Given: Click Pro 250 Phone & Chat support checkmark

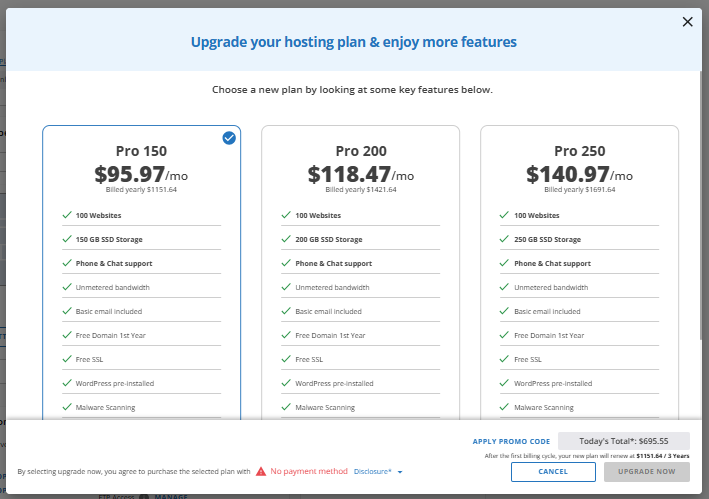Looking at the screenshot, I should (x=504, y=263).
